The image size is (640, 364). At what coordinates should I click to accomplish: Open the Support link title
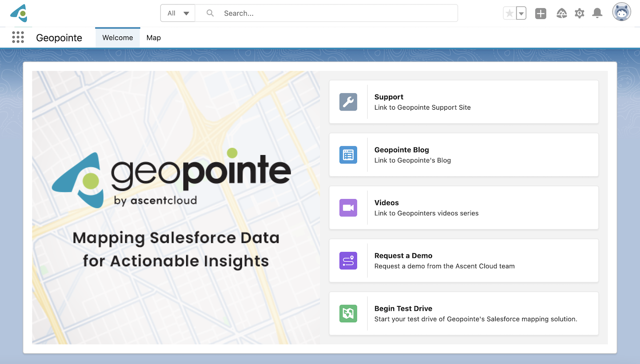(x=389, y=97)
